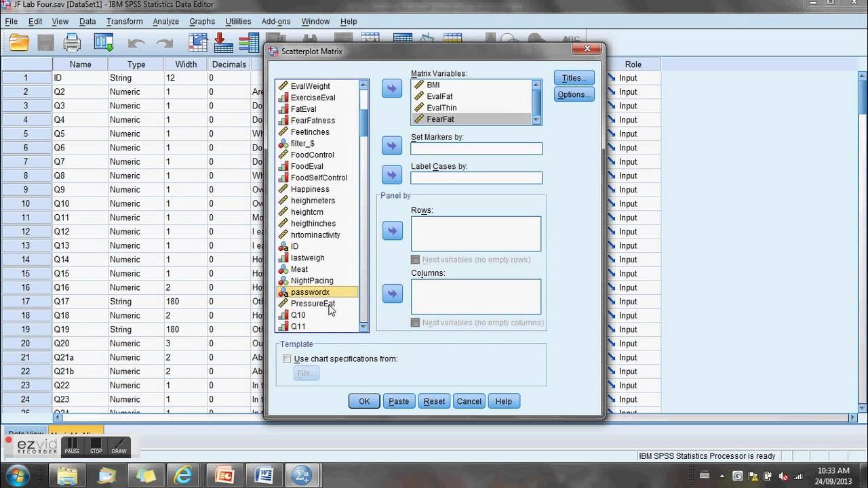Image resolution: width=868 pixels, height=488 pixels.
Task: Select FoodSelfControl in variable list
Action: pos(319,178)
